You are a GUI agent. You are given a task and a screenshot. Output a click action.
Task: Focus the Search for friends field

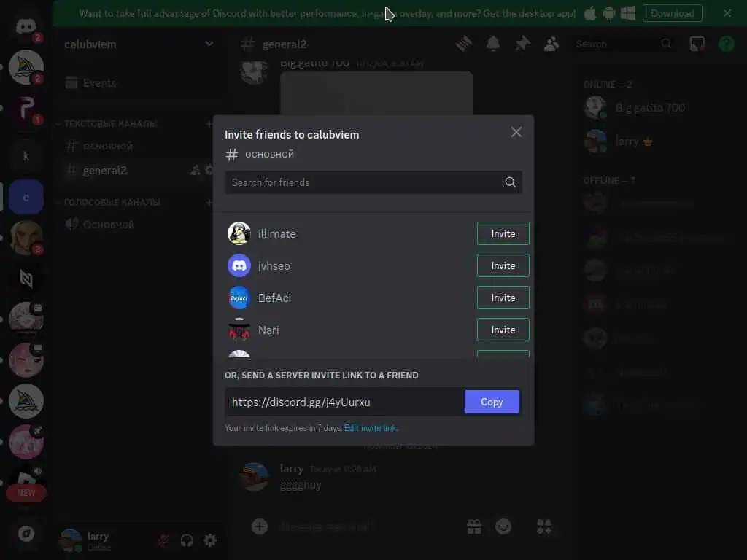point(373,182)
